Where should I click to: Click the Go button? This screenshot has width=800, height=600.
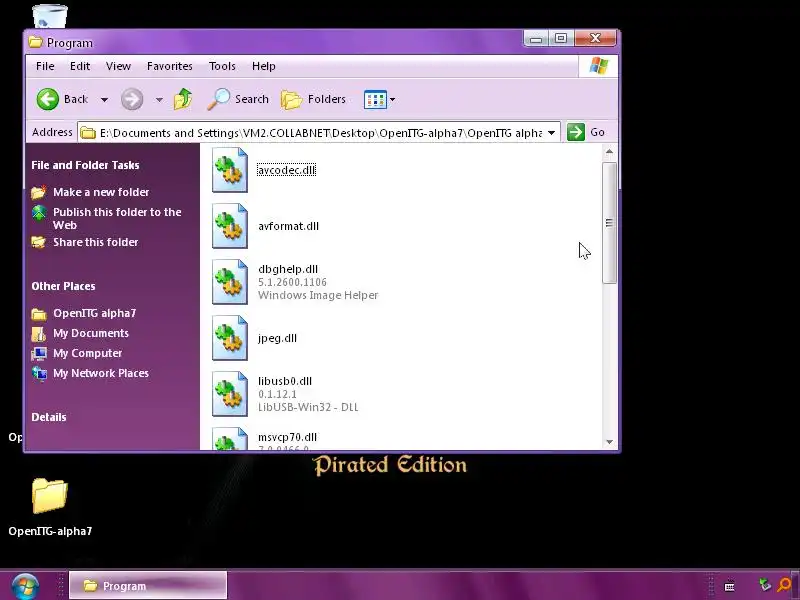[x=586, y=132]
